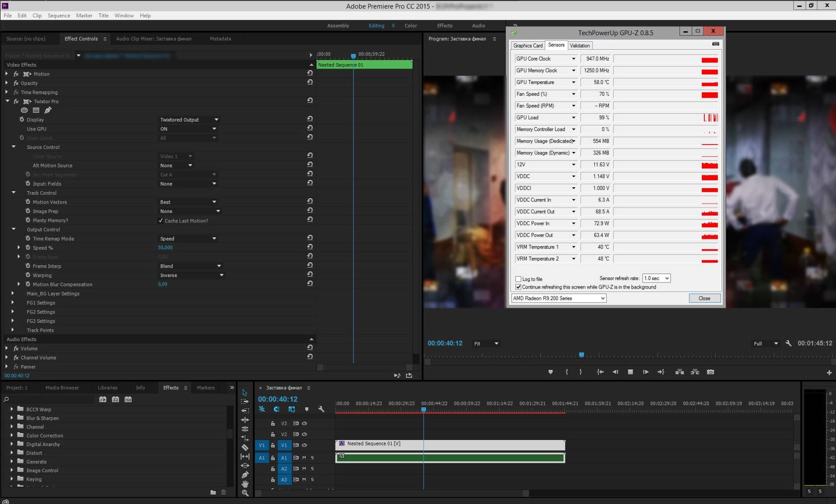The width and height of the screenshot is (836, 504).
Task: Draw rectangle mask under Twixtor Pro
Action: coord(36,110)
